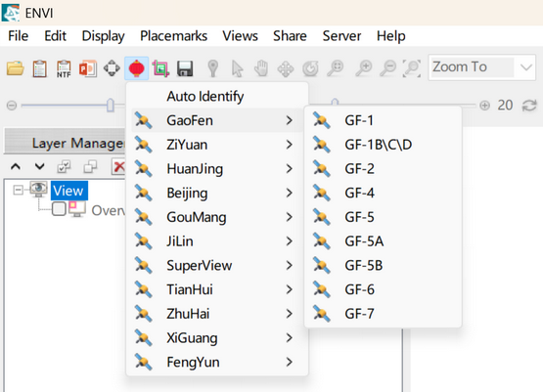Expand the TianHui submenu

(217, 289)
